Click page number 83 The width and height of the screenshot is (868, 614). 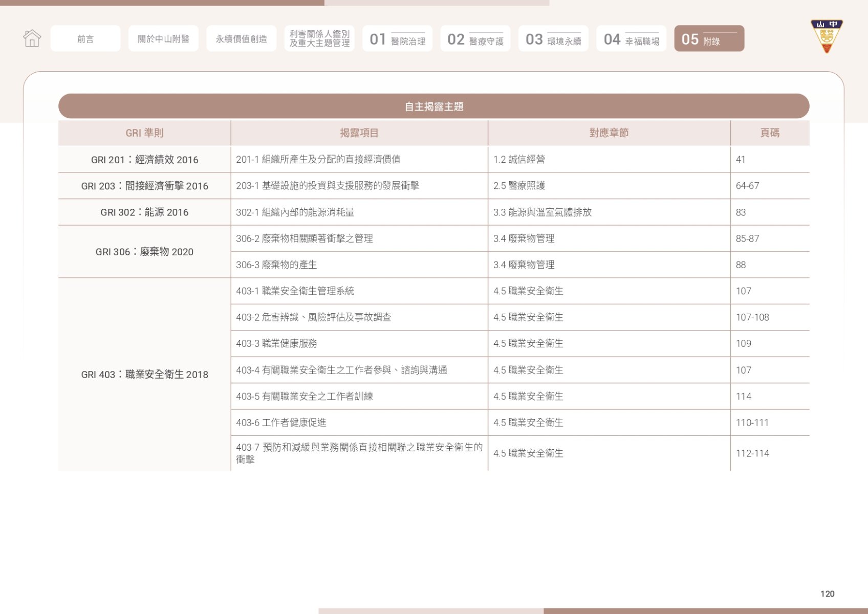(x=741, y=212)
